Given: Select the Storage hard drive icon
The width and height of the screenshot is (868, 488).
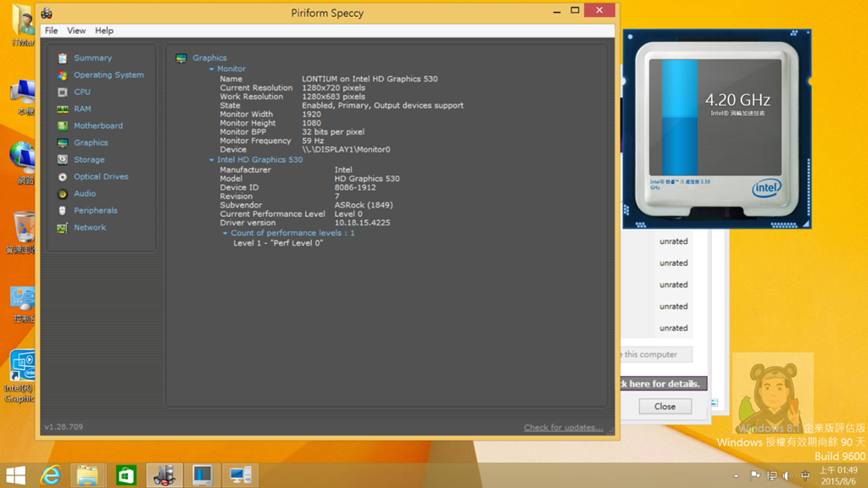Looking at the screenshot, I should pyautogui.click(x=63, y=160).
